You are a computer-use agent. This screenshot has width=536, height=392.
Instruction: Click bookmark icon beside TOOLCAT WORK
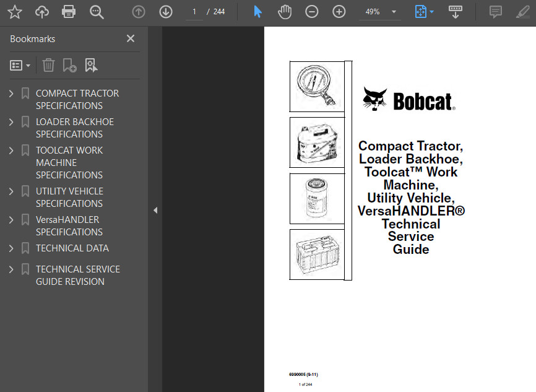pyautogui.click(x=25, y=150)
